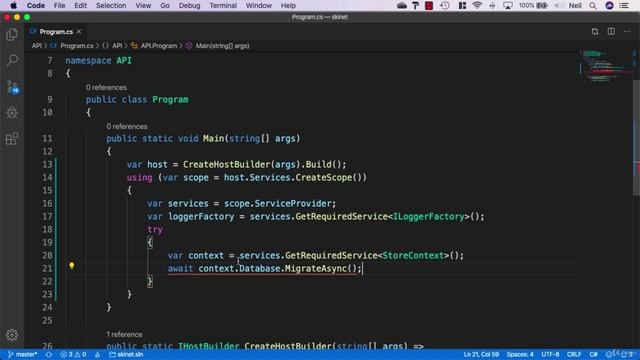Open the Code application menu

(36, 6)
